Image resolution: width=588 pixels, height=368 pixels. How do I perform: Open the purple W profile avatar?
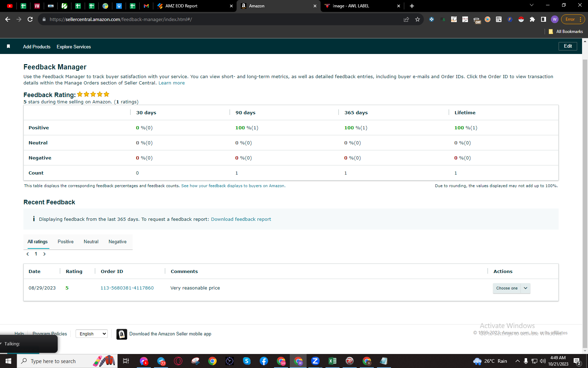pos(555,19)
